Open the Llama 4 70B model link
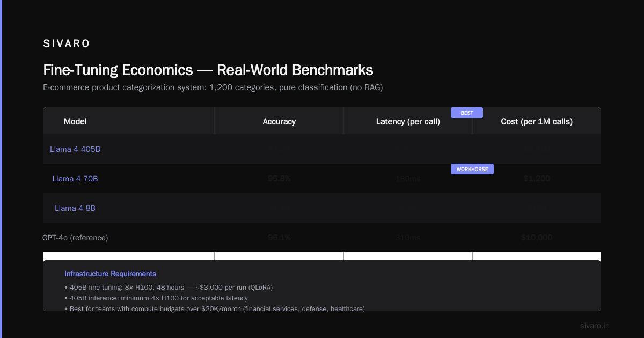This screenshot has width=644, height=338. (75, 179)
